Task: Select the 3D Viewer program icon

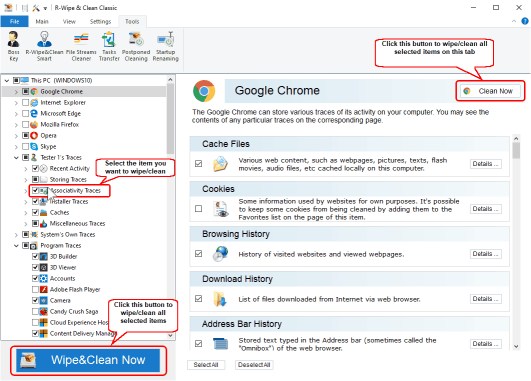Action: [44, 268]
